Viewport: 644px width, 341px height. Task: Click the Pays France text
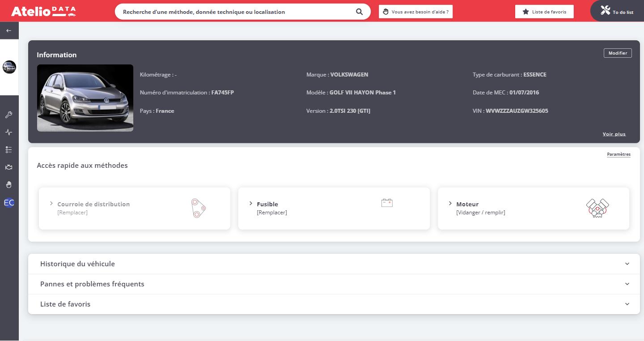157,111
